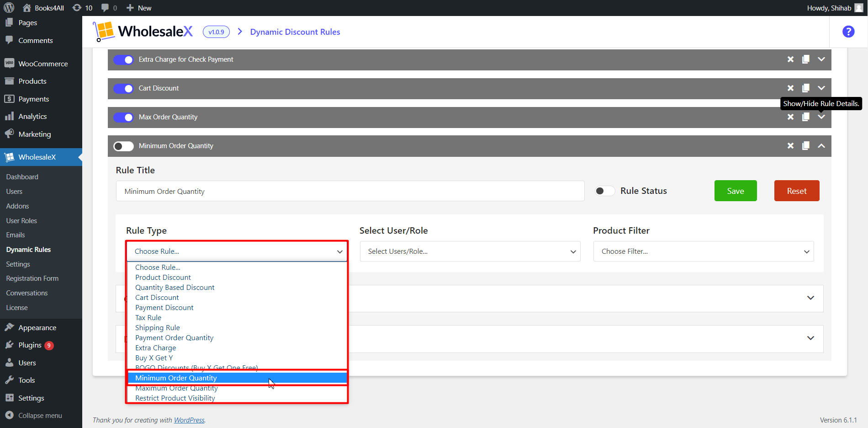This screenshot has height=428, width=868.
Task: Open the Payments sidebar menu
Action: click(41, 99)
